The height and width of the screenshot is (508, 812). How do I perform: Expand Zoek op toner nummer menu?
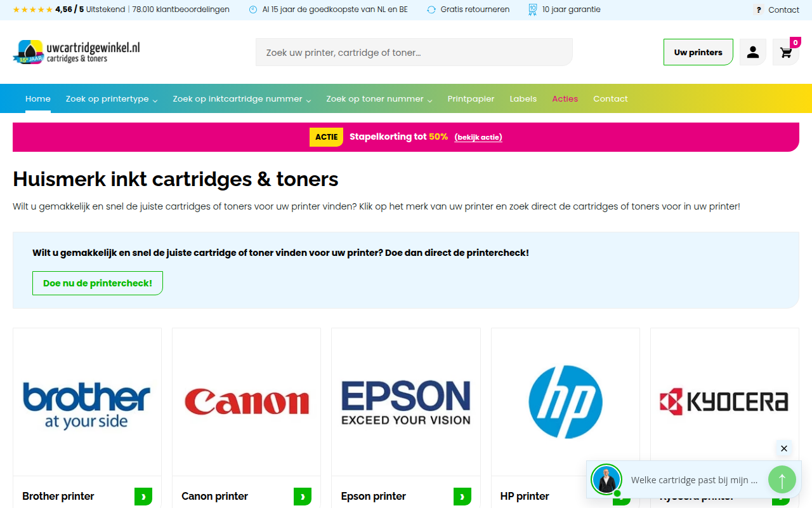379,98
